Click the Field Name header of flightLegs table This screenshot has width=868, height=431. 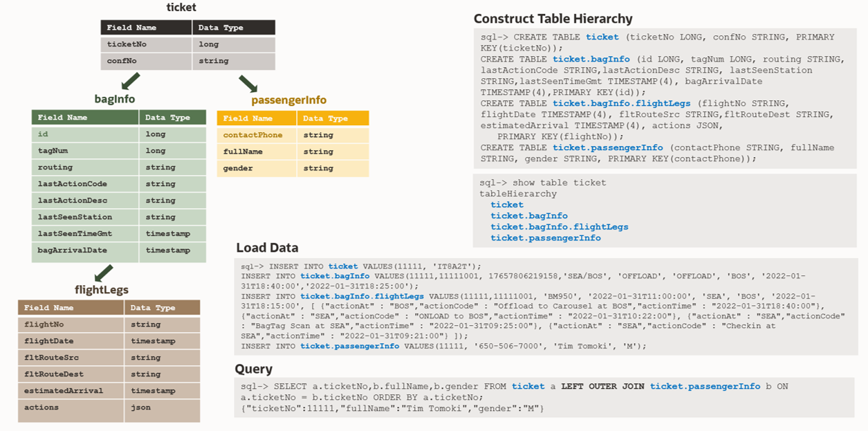tap(48, 308)
